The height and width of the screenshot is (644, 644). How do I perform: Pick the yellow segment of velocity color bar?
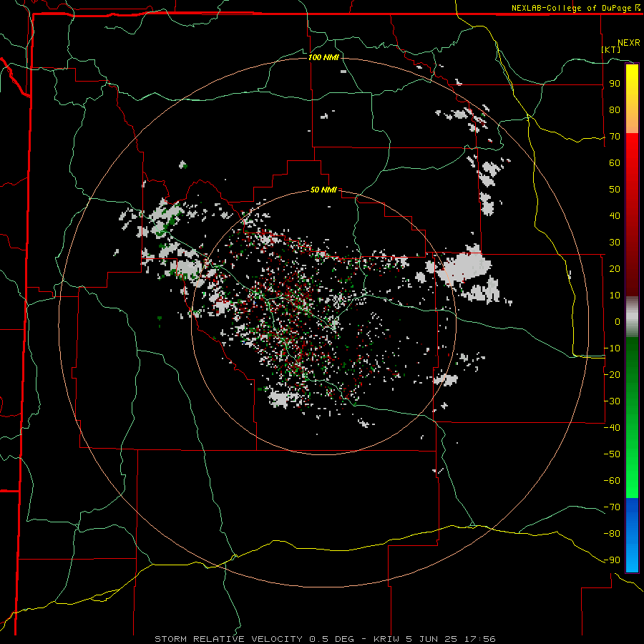coord(632,99)
